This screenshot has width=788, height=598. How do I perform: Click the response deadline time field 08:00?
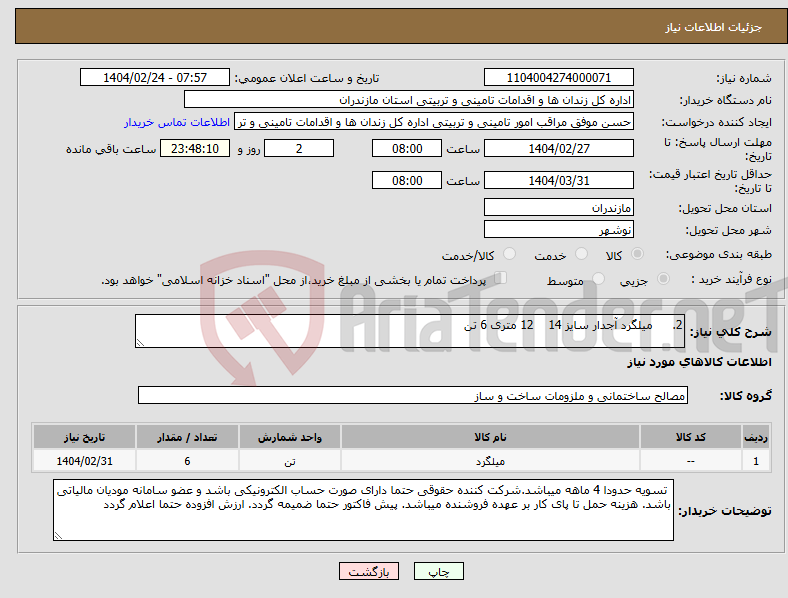pyautogui.click(x=407, y=148)
